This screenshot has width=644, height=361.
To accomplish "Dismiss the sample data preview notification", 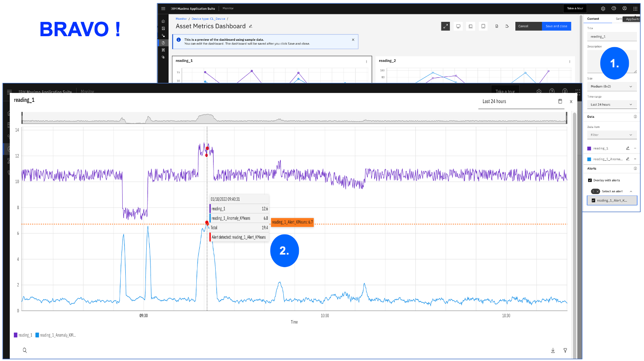I will point(353,40).
